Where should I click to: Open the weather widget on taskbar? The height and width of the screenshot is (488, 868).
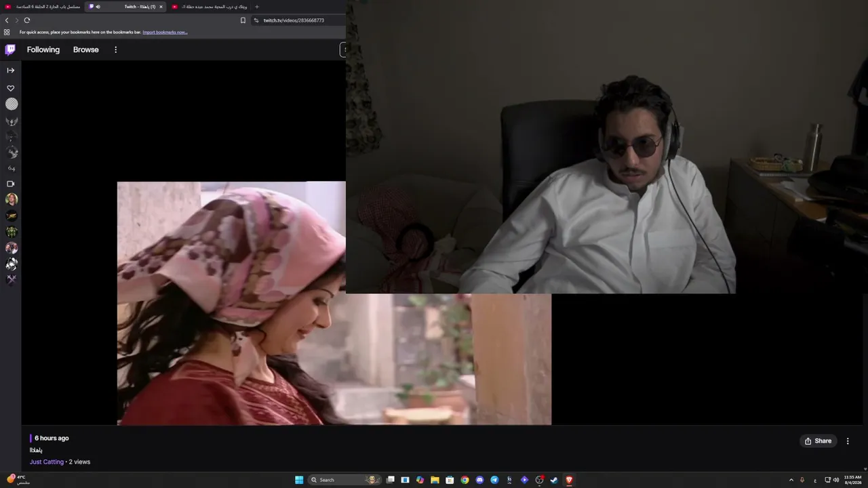(17, 480)
